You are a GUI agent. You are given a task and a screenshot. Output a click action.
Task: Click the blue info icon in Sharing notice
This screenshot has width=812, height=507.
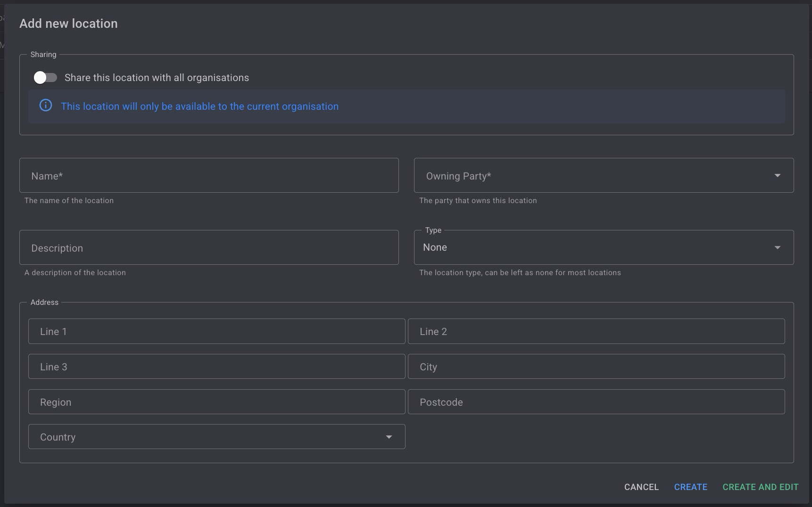pyautogui.click(x=46, y=106)
